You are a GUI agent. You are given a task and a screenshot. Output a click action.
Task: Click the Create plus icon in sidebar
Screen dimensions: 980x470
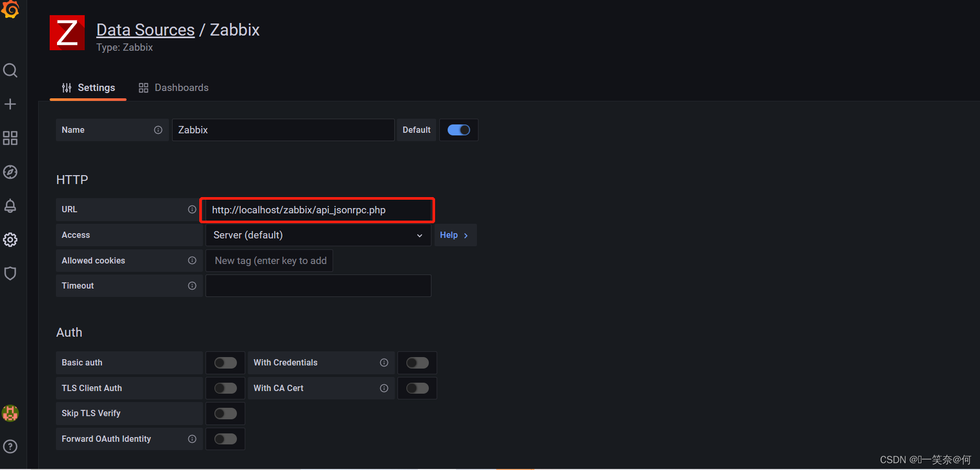point(10,104)
